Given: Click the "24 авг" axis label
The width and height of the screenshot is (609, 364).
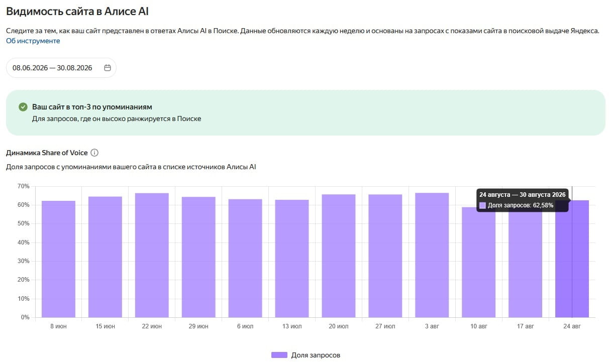Looking at the screenshot, I should pos(572,326).
